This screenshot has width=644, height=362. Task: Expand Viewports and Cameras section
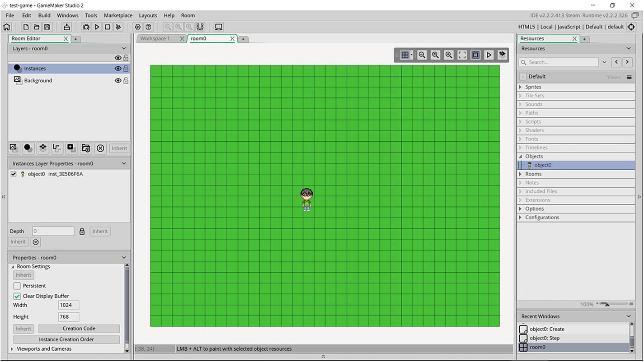13,349
